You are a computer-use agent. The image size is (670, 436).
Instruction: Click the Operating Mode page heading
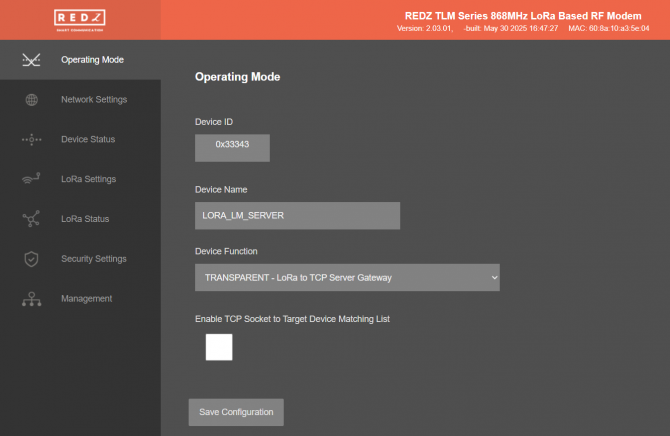[x=238, y=77]
